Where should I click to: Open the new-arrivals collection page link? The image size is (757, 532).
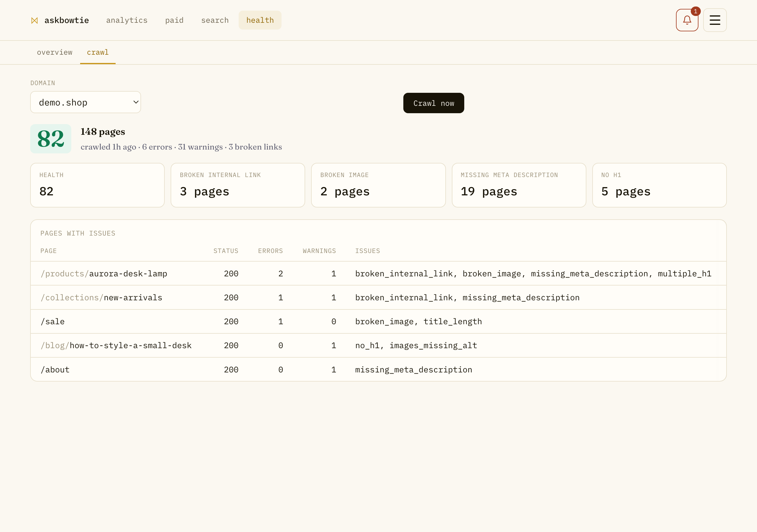(101, 298)
